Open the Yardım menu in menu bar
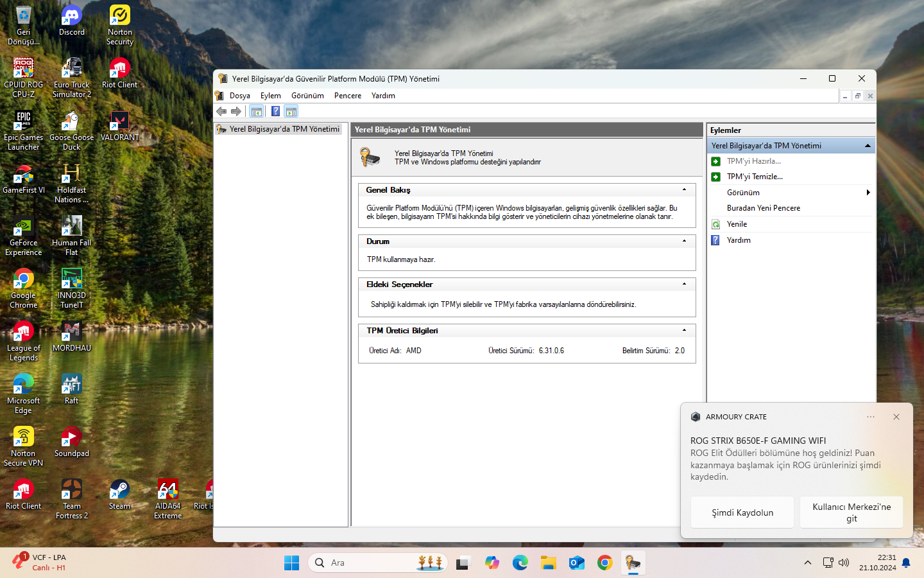Screen dimensions: 924x578 (x=383, y=96)
